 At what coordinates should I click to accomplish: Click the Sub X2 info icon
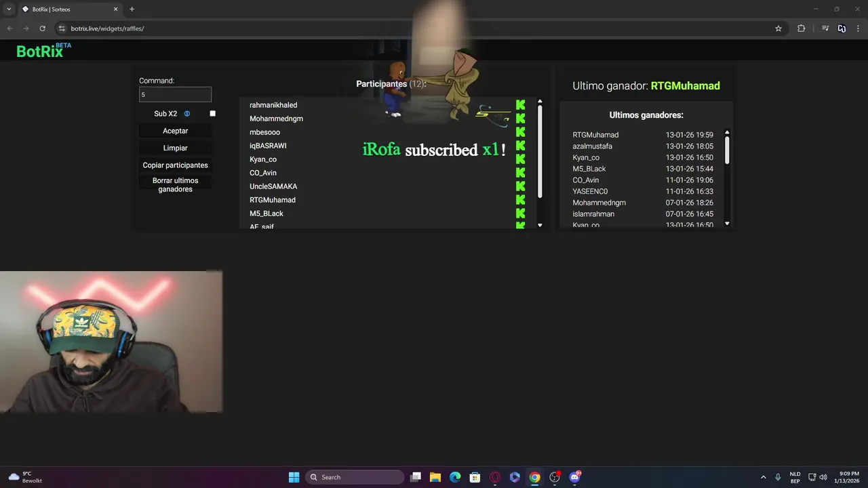click(187, 114)
